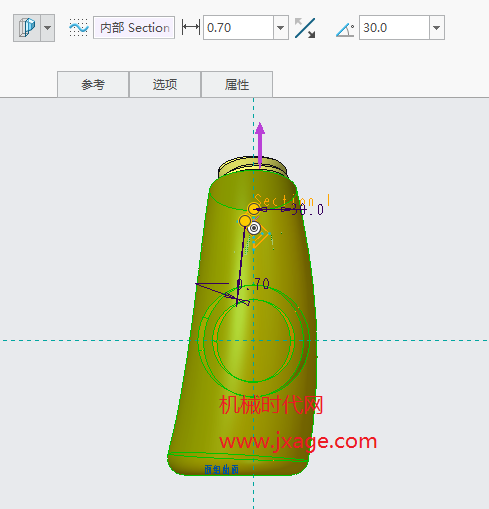Click the thickness dimension icon

click(191, 27)
